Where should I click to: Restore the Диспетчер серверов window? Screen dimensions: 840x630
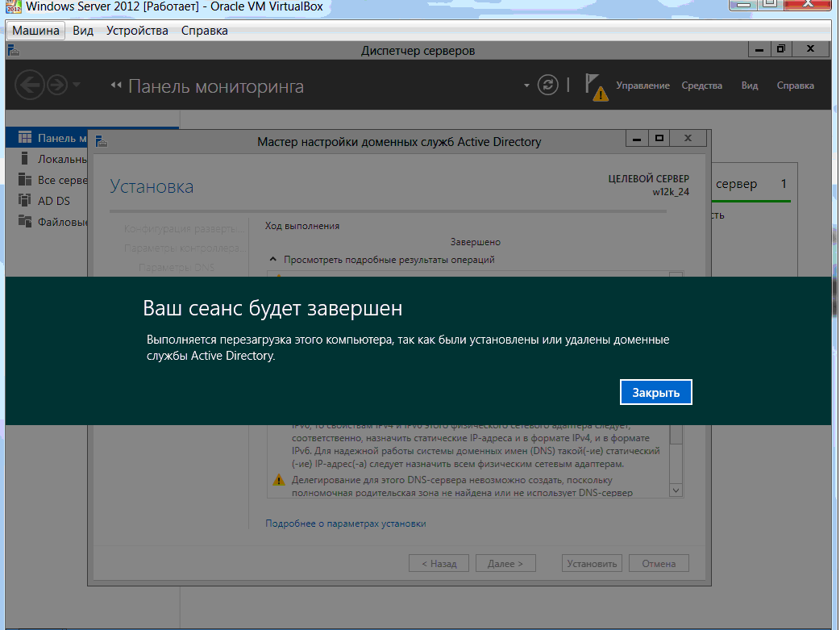[x=781, y=49]
